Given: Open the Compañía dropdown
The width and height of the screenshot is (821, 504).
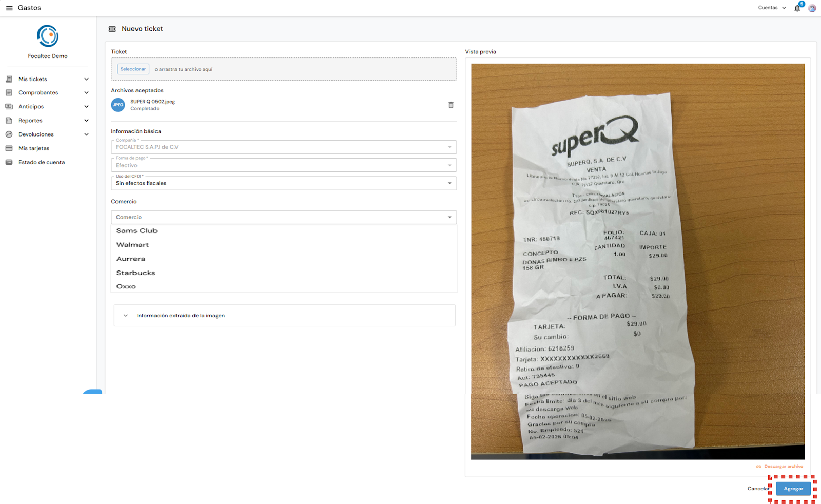Looking at the screenshot, I should 284,147.
